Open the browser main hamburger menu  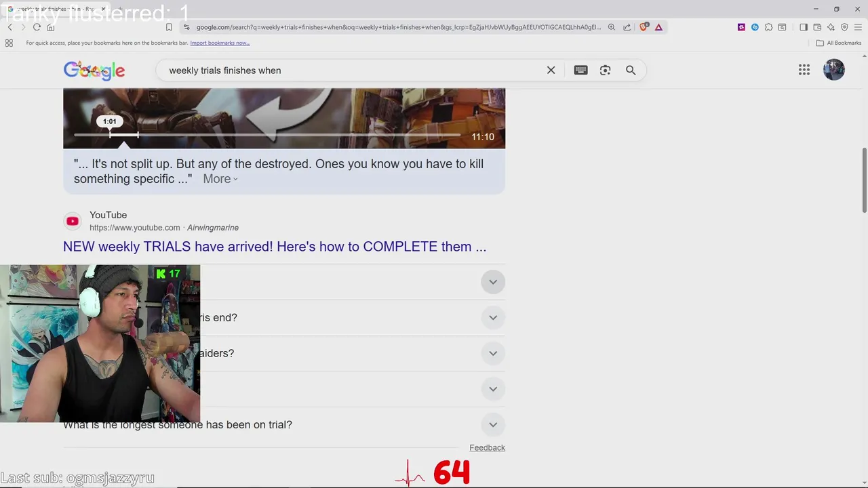coord(858,27)
